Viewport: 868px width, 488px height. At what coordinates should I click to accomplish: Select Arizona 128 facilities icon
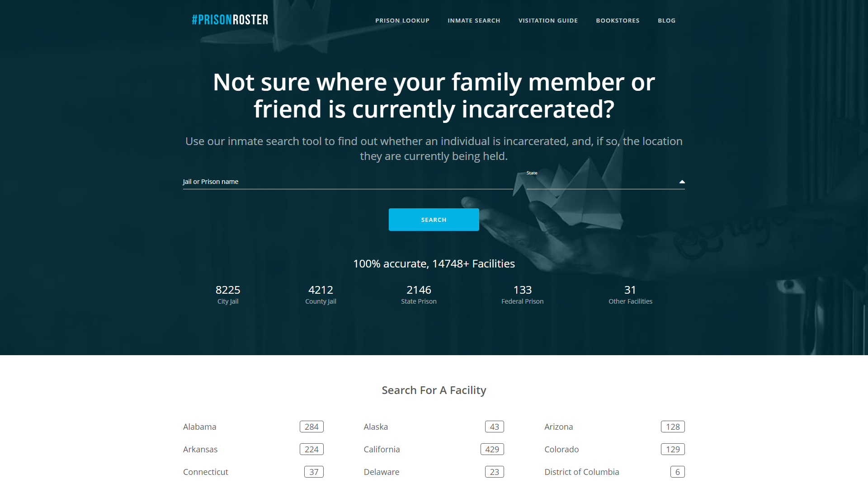(x=672, y=427)
